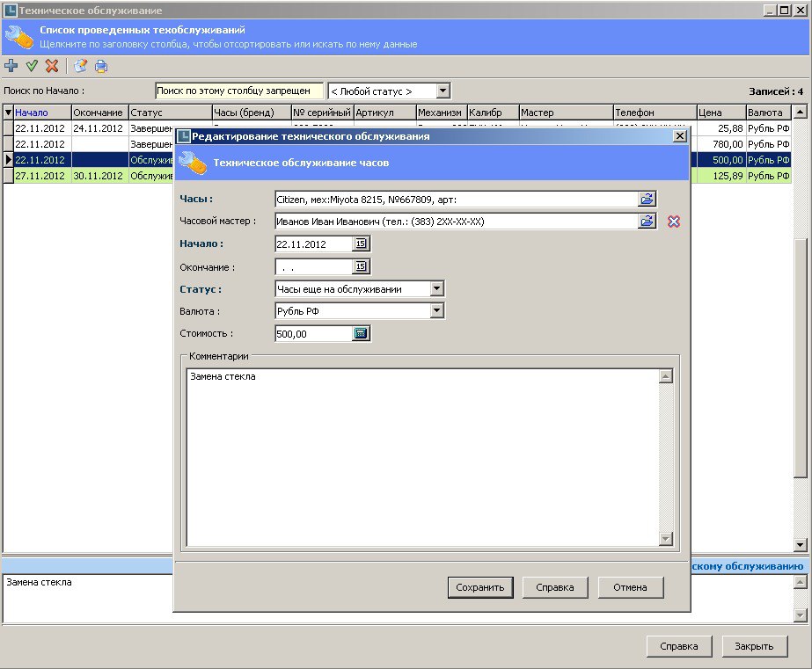The width and height of the screenshot is (812, 669).
Task: Open the browse icon for Часы field
Action: pyautogui.click(x=647, y=199)
